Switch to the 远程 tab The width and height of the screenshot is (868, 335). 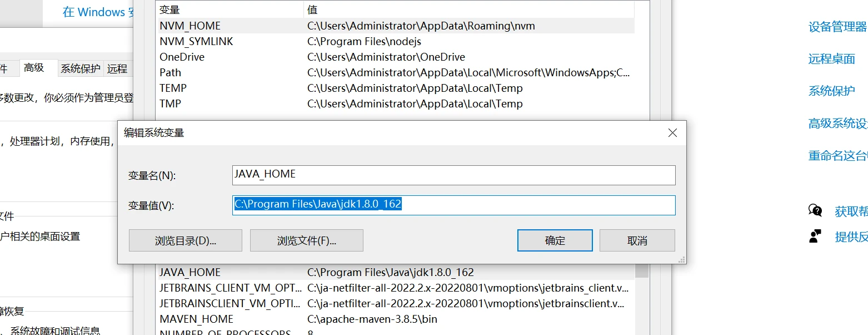(x=117, y=68)
